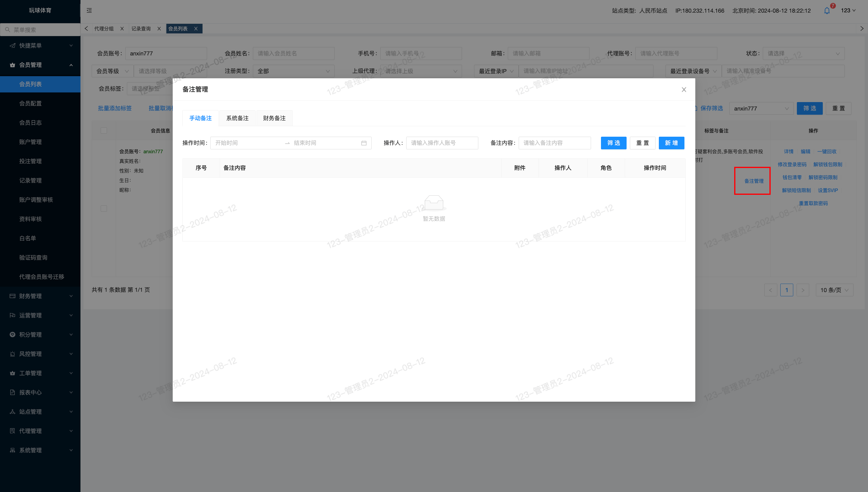Click the 请输入备注内容 input field
Viewport: 868px width, 492px height.
555,143
